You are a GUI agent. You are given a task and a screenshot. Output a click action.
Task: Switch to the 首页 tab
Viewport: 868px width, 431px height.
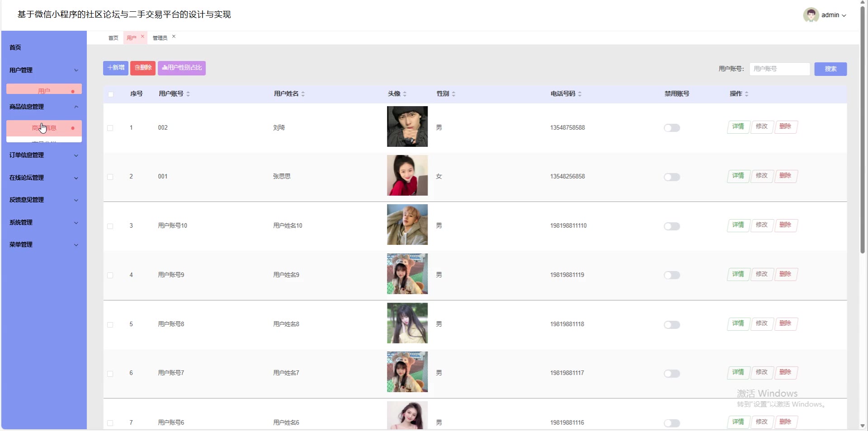click(113, 38)
